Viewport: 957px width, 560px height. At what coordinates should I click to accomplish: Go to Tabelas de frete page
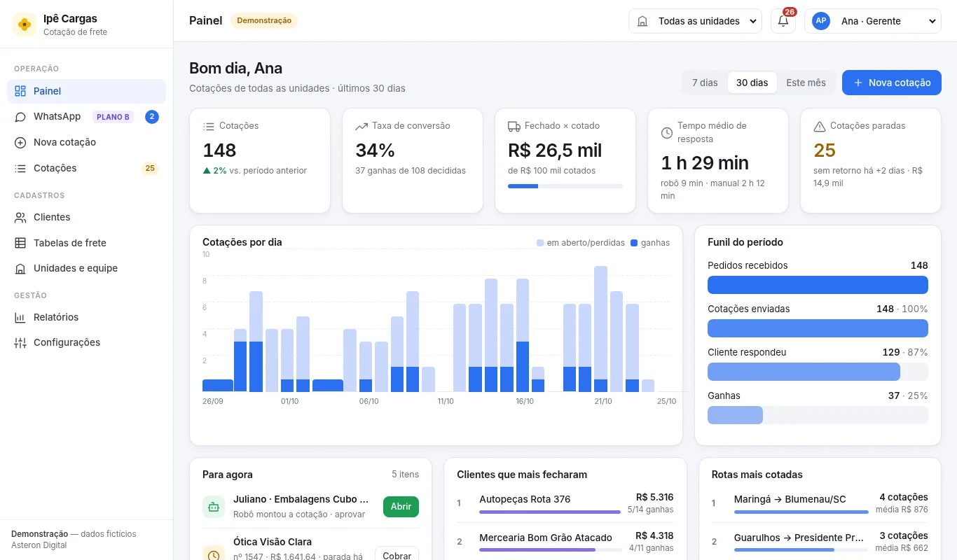(x=86, y=243)
